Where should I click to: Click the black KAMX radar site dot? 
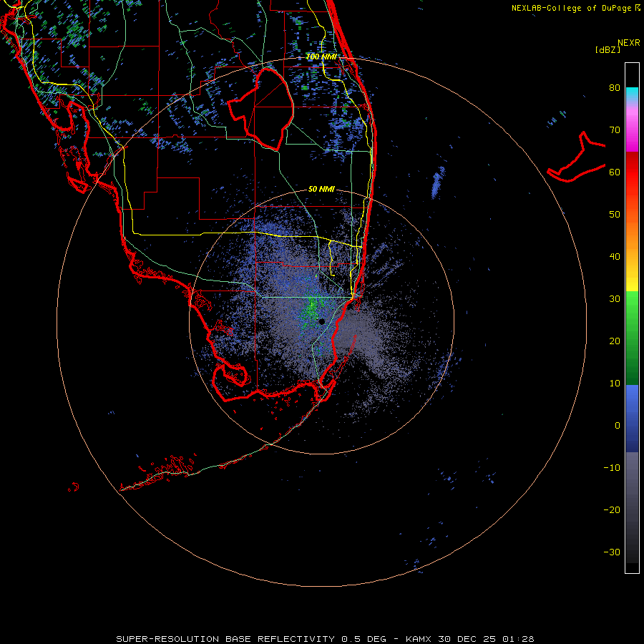click(321, 321)
